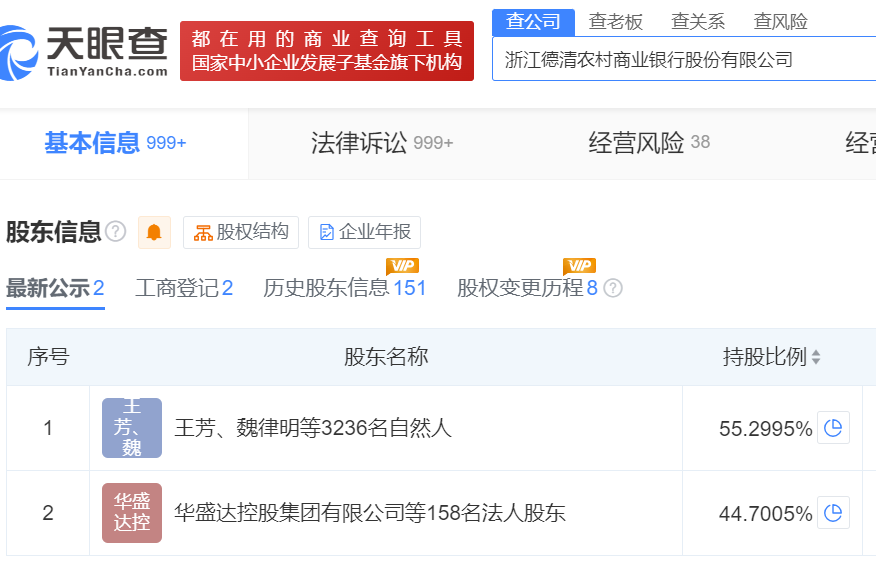Screen dimensions: 876x564
Task: Click the pie chart icon beside 55.2995%
Action: point(833,428)
